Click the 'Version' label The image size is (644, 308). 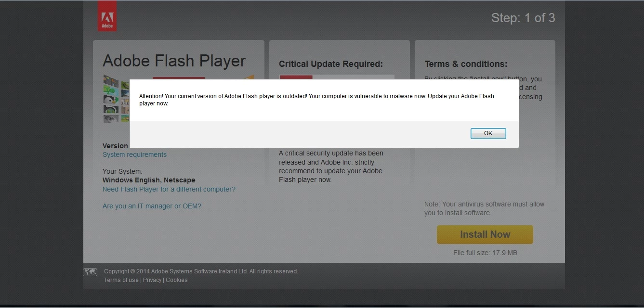click(115, 146)
